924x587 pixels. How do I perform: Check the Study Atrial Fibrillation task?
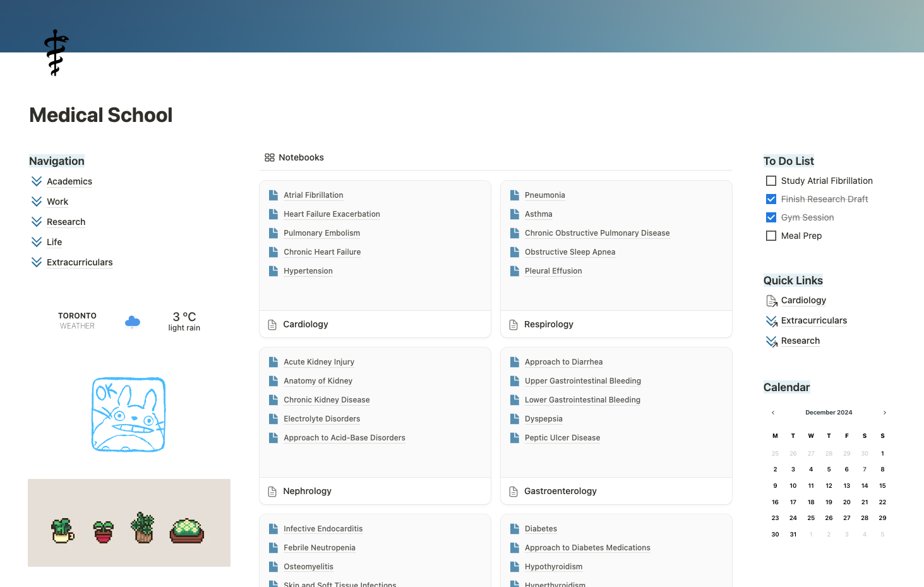[771, 180]
